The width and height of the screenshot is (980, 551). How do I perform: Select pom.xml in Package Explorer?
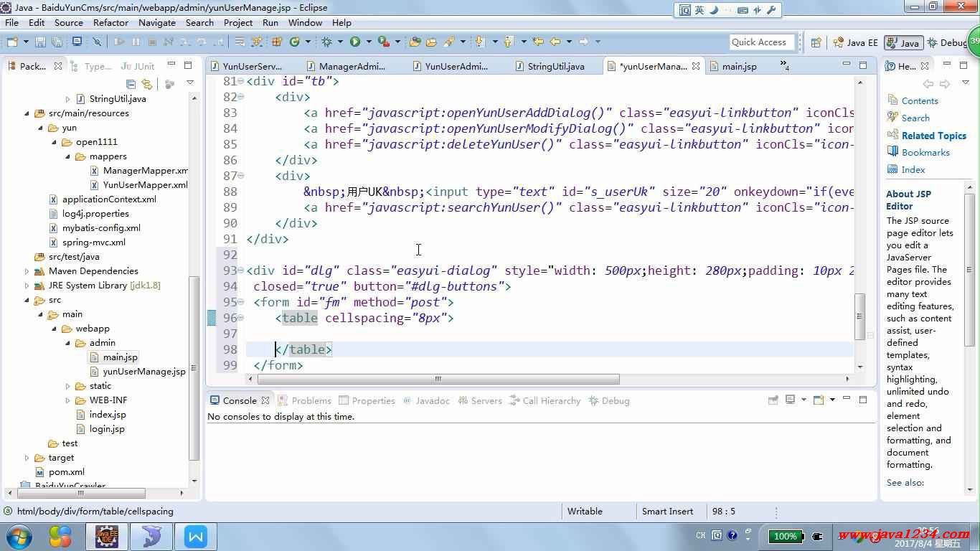(x=67, y=472)
